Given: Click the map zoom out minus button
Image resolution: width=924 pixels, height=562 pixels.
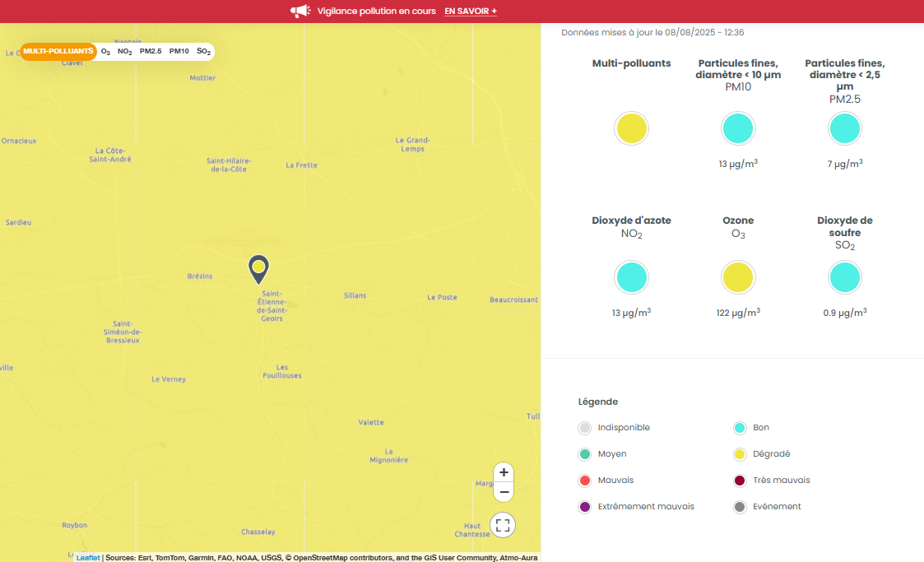Looking at the screenshot, I should click(x=504, y=492).
